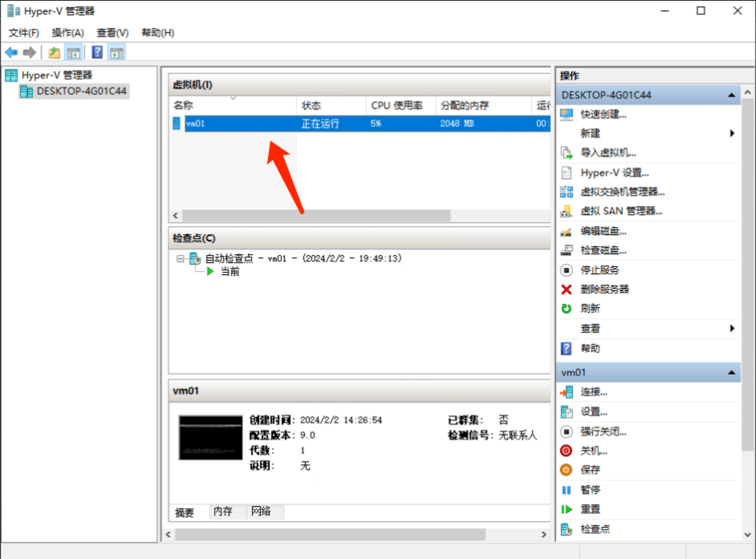The image size is (756, 559).
Task: Click the actions pane scroll up arrow
Action: click(x=748, y=92)
